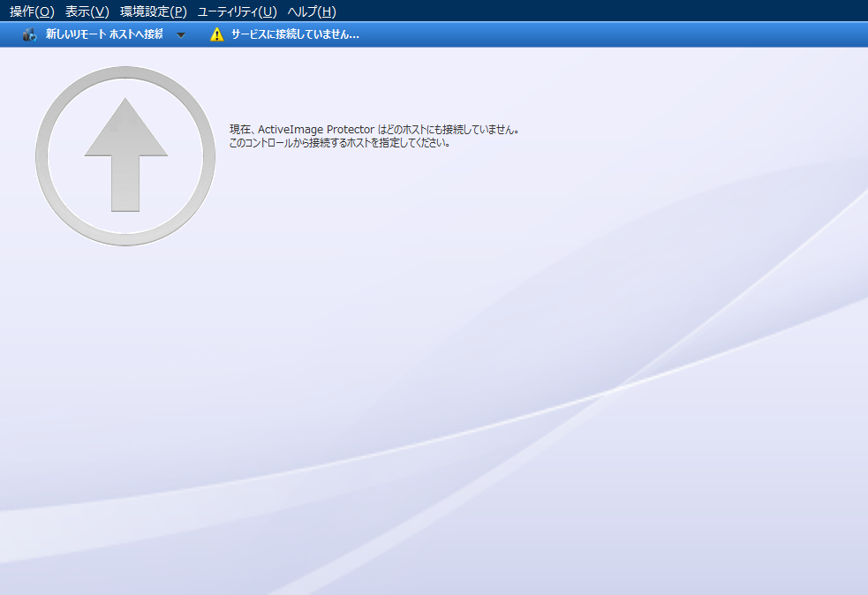This screenshot has height=595, width=868.
Task: Open the 表示(V) menu
Action: tap(87, 11)
